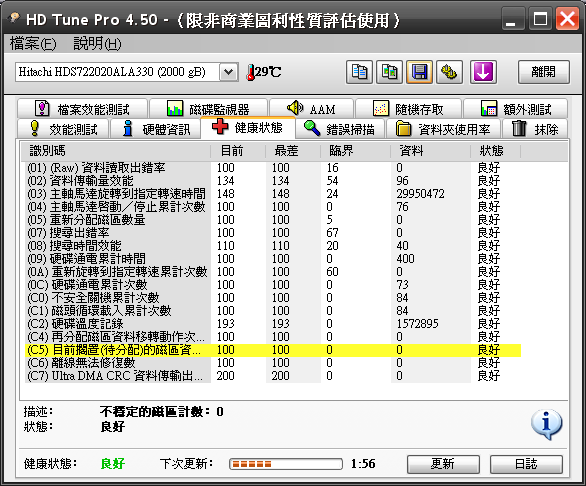This screenshot has height=486, width=586.
Task: Click the data value 1572895
Action: coord(417,324)
